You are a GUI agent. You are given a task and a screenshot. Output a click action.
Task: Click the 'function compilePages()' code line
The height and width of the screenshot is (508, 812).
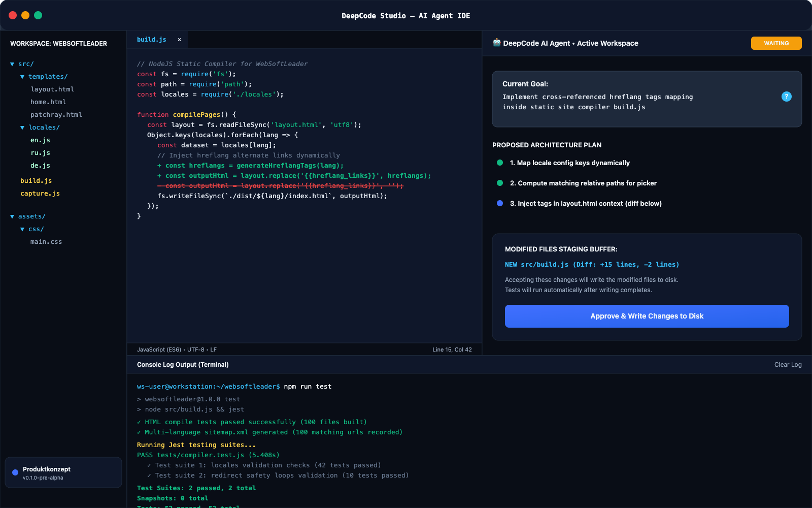pyautogui.click(x=187, y=115)
